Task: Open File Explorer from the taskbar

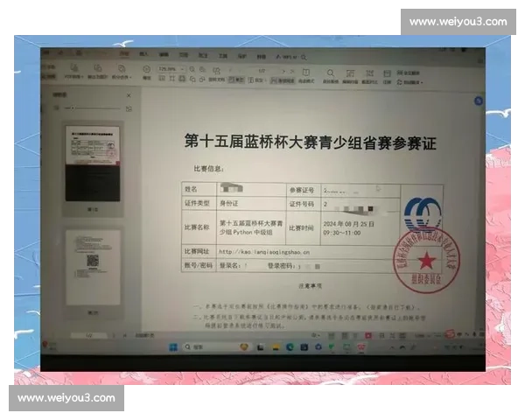Action: pyautogui.click(x=276, y=347)
